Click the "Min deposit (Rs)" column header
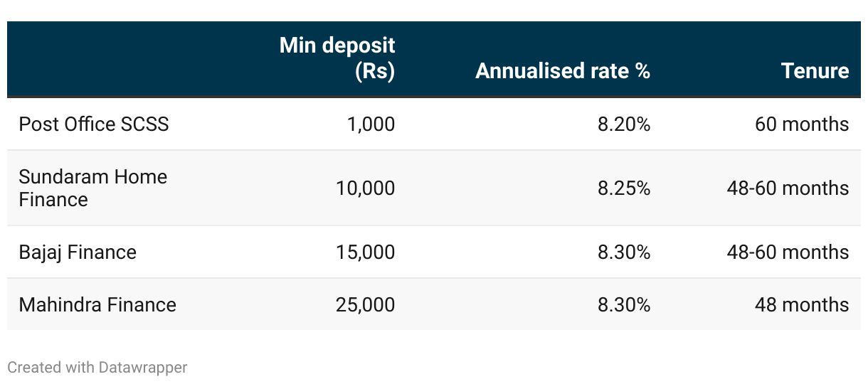The image size is (868, 384). point(337,58)
